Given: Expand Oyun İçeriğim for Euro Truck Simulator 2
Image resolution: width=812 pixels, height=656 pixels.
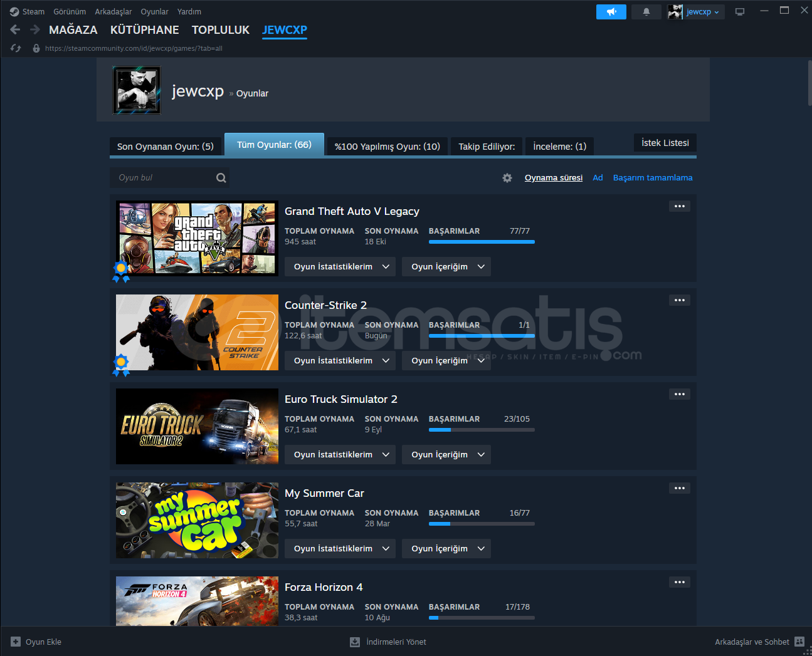Looking at the screenshot, I should point(446,455).
